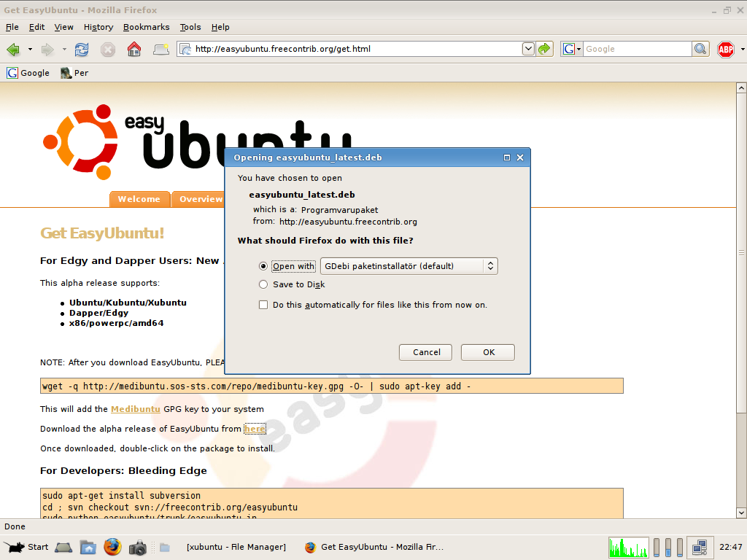Click the Google search input field
This screenshot has height=560, width=747.
coord(638,49)
